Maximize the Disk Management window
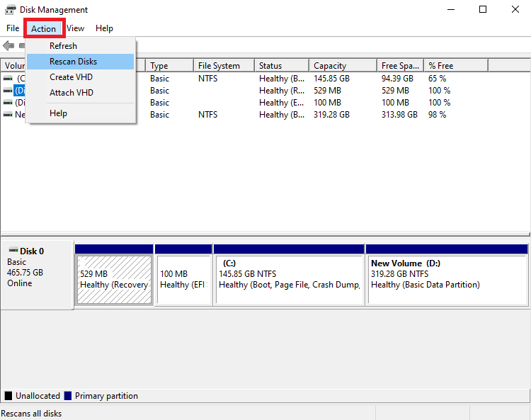This screenshot has height=420, width=531. pos(483,9)
